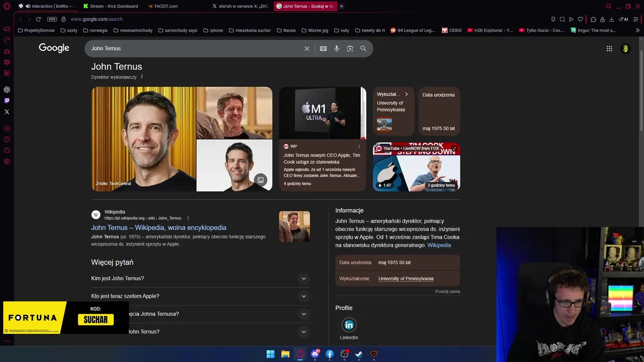Open LinkedIn profile icon
This screenshot has height=362, width=644.
click(x=349, y=325)
